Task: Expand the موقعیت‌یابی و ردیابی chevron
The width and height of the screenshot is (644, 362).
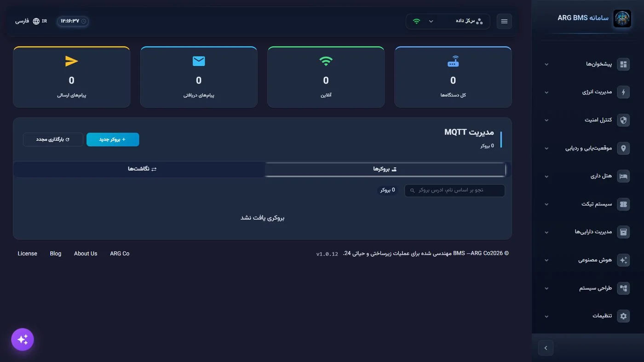Action: (546, 148)
